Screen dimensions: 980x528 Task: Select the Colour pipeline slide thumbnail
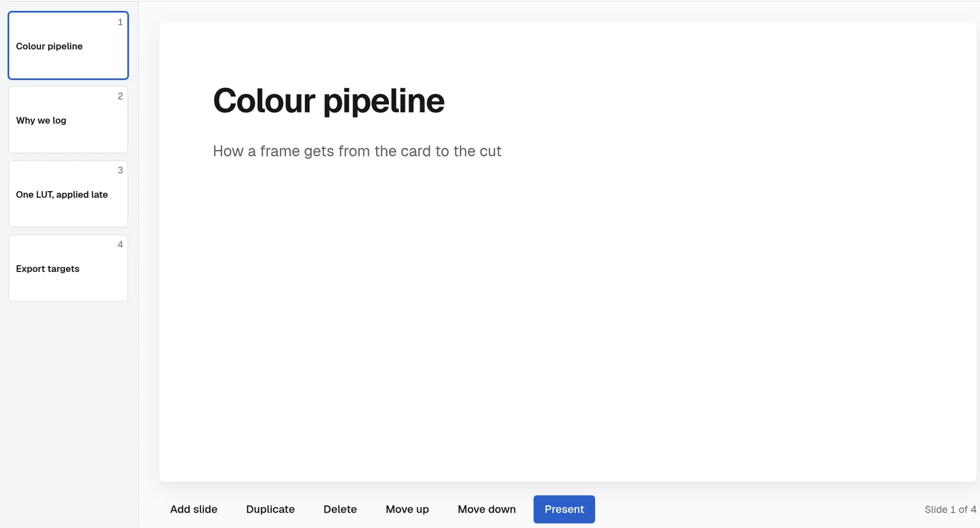pos(68,45)
